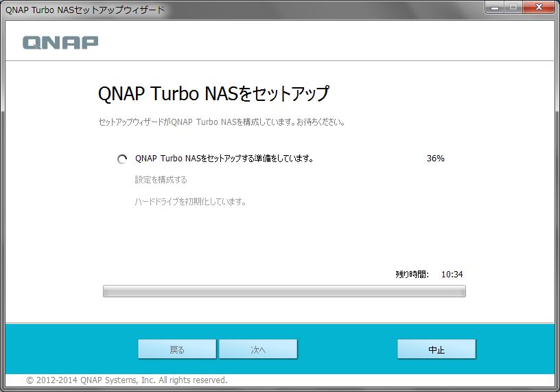Click the window title bar text
560x392 pixels.
[85, 10]
